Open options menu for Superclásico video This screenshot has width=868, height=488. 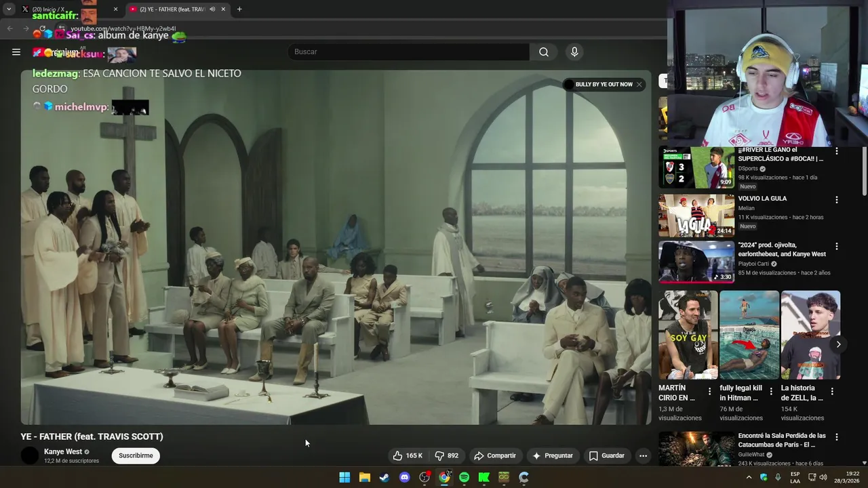tap(837, 151)
